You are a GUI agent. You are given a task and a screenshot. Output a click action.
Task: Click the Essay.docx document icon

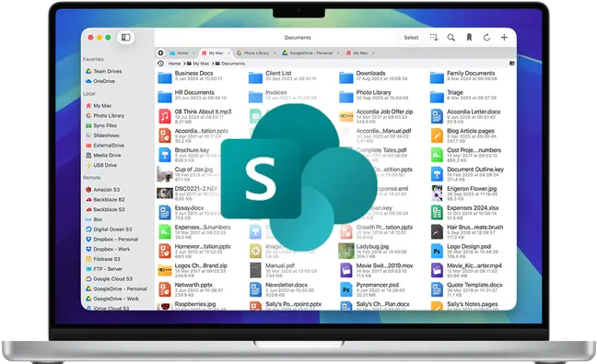165,213
